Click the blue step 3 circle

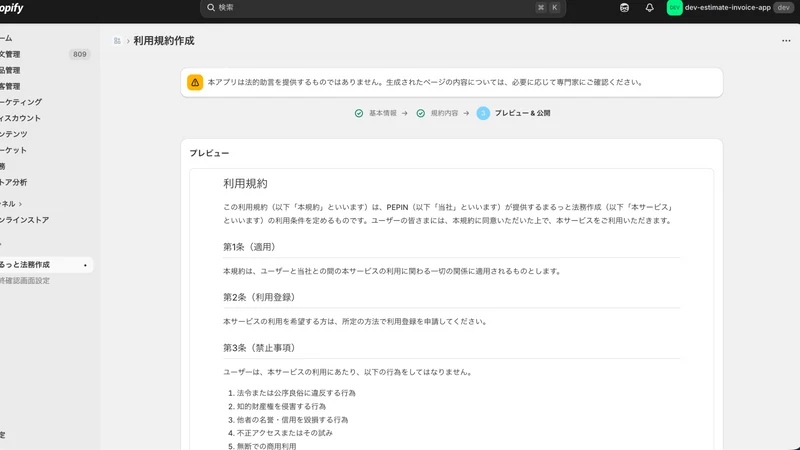point(483,113)
